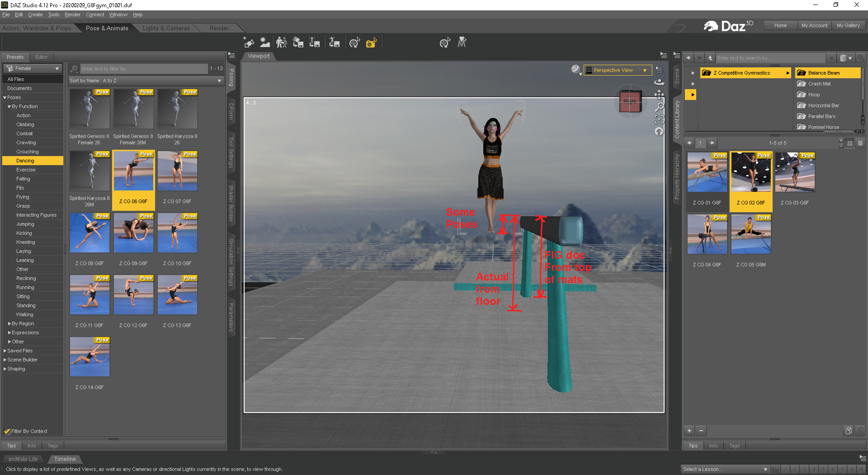Go back in Content Library navigation
The height and width of the screenshot is (475, 868).
point(689,58)
